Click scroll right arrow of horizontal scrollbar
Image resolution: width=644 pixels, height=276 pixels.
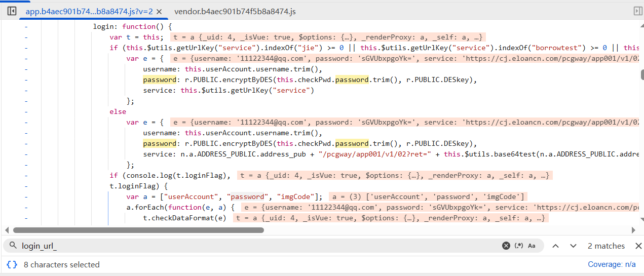click(633, 230)
